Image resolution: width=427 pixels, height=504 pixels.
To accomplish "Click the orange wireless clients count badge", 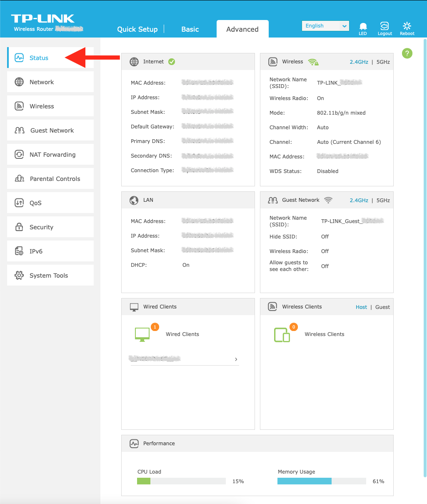I will [294, 327].
